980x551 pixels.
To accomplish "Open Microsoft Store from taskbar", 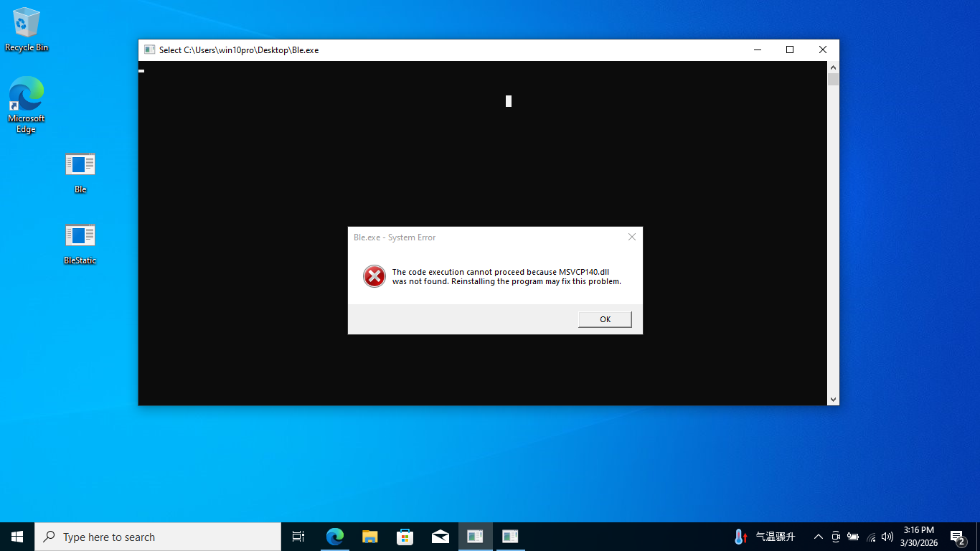I will coord(405,537).
